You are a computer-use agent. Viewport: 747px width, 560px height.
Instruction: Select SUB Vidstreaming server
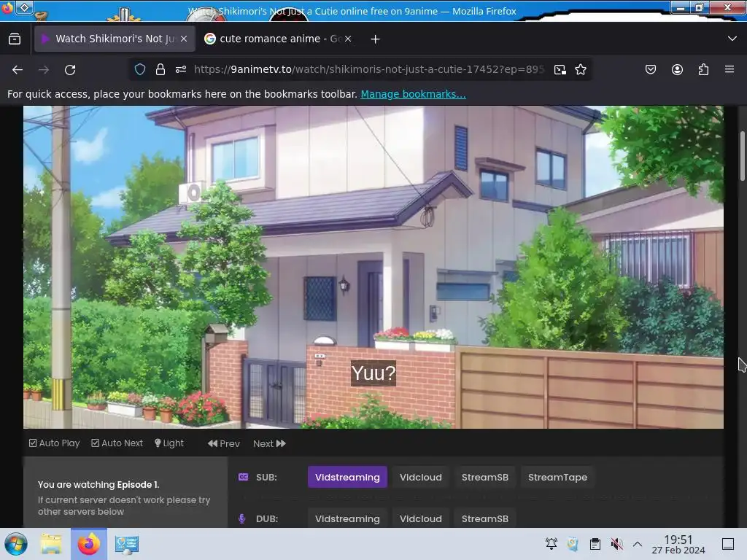click(x=347, y=477)
